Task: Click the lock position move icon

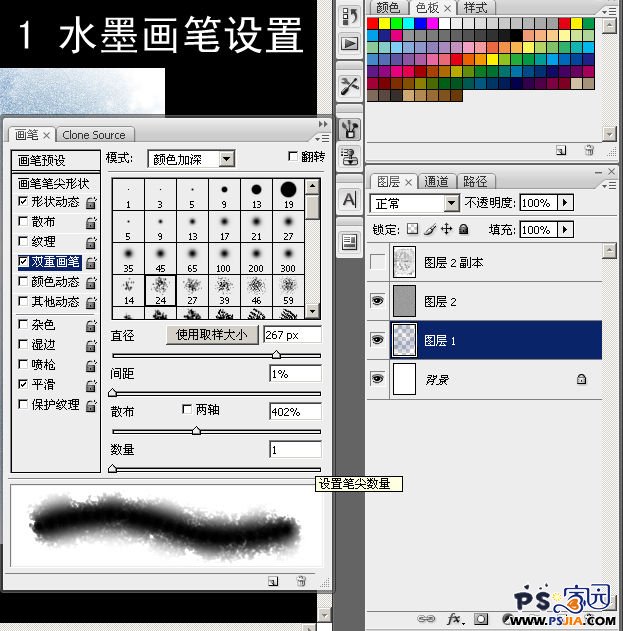Action: pos(446,229)
